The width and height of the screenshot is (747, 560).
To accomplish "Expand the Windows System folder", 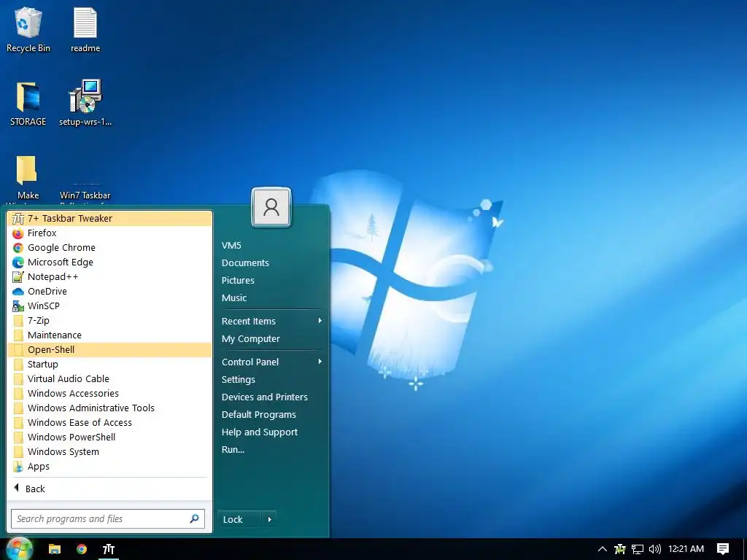I will (x=109, y=452).
